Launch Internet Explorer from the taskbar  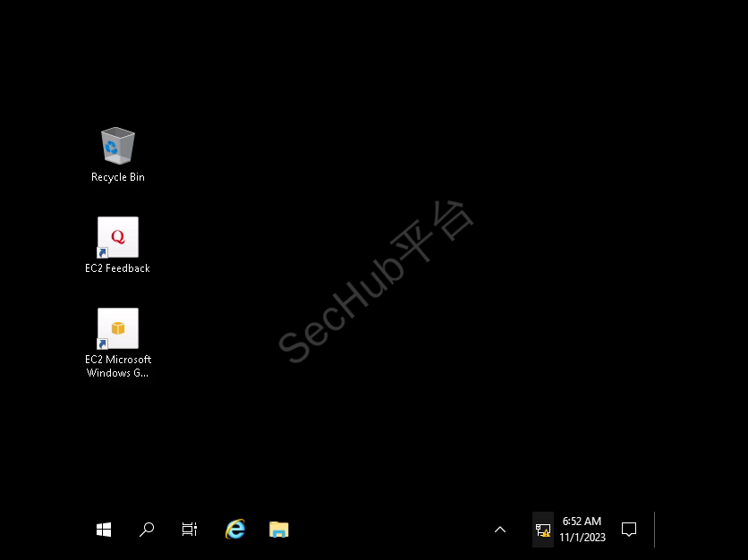234,530
